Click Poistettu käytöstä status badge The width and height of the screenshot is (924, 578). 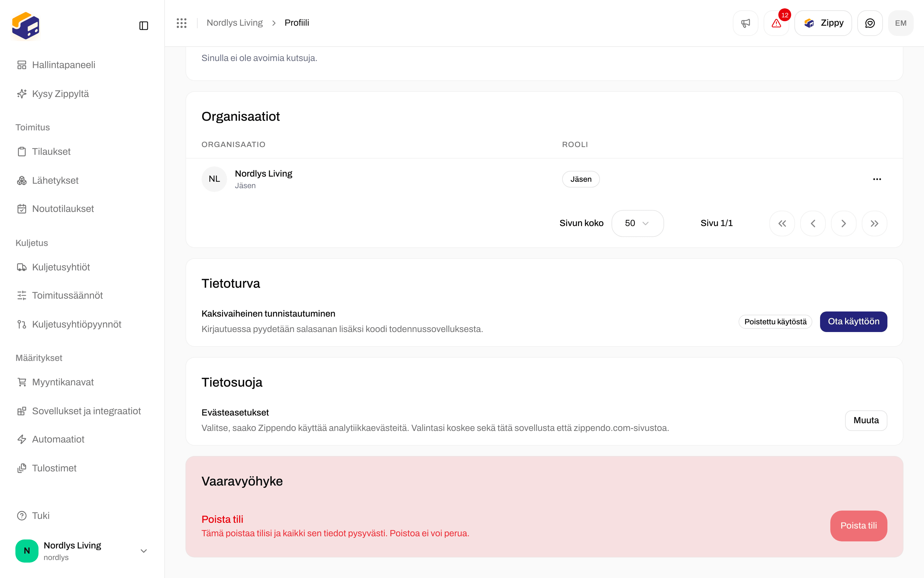click(x=775, y=322)
